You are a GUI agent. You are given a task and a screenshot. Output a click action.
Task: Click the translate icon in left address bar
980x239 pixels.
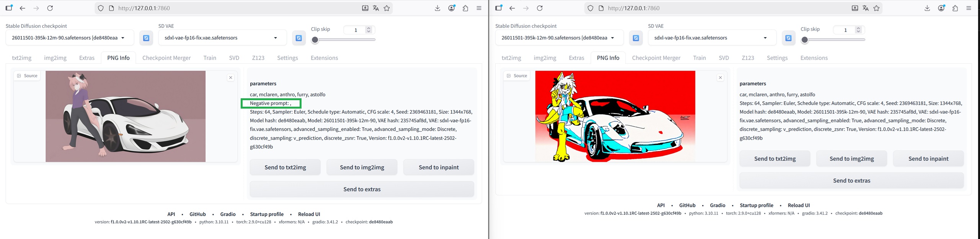pos(376,8)
